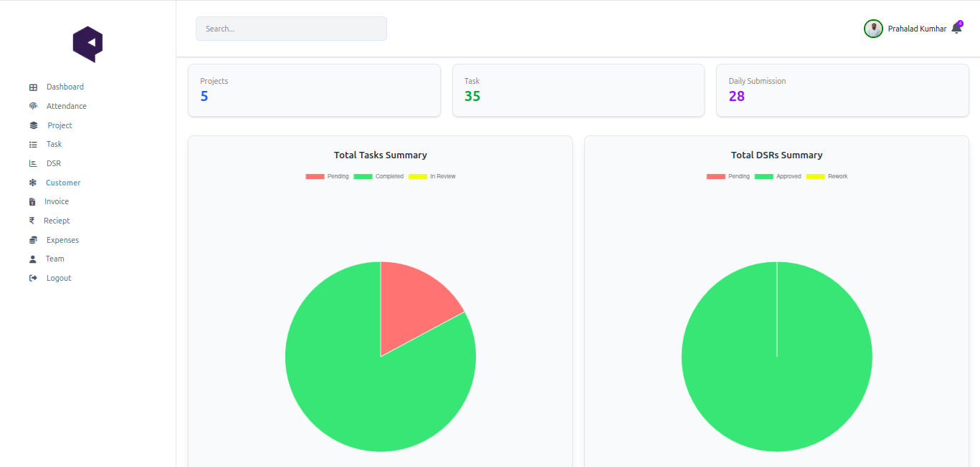
Task: Click the Project layers icon
Action: tap(34, 125)
